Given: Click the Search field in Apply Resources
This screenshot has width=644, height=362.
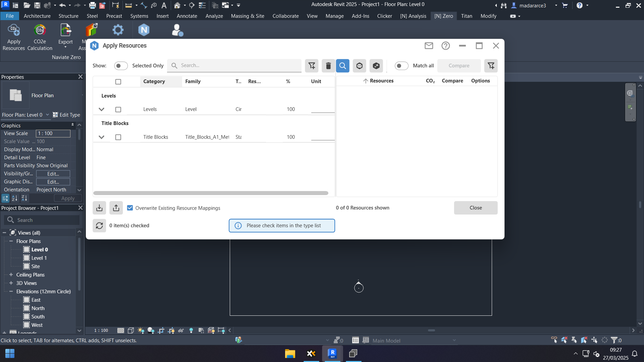Looking at the screenshot, I should (x=234, y=66).
